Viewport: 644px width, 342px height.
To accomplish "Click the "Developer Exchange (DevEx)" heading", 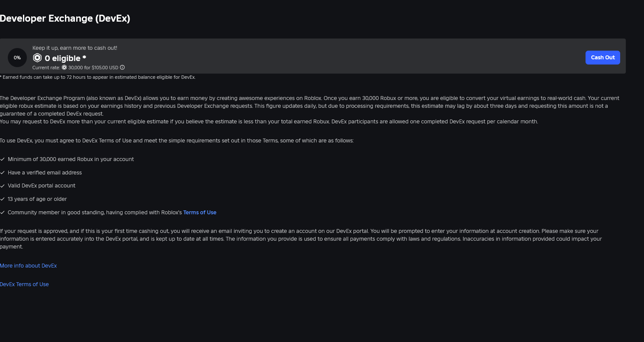I will pos(65,19).
